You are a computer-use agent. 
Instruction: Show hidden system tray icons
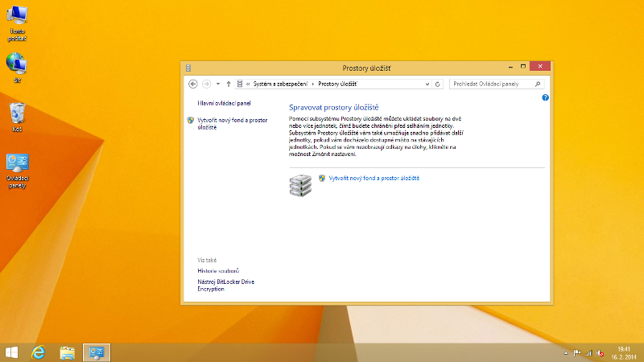(566, 352)
